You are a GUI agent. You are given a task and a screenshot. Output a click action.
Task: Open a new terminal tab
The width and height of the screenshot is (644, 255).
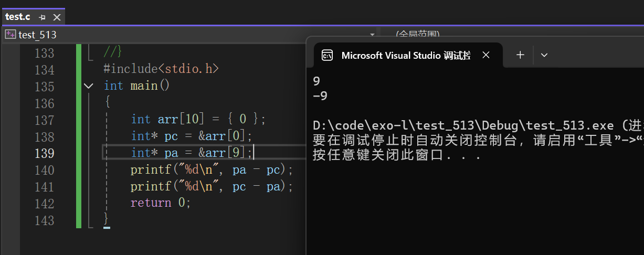[x=520, y=55]
